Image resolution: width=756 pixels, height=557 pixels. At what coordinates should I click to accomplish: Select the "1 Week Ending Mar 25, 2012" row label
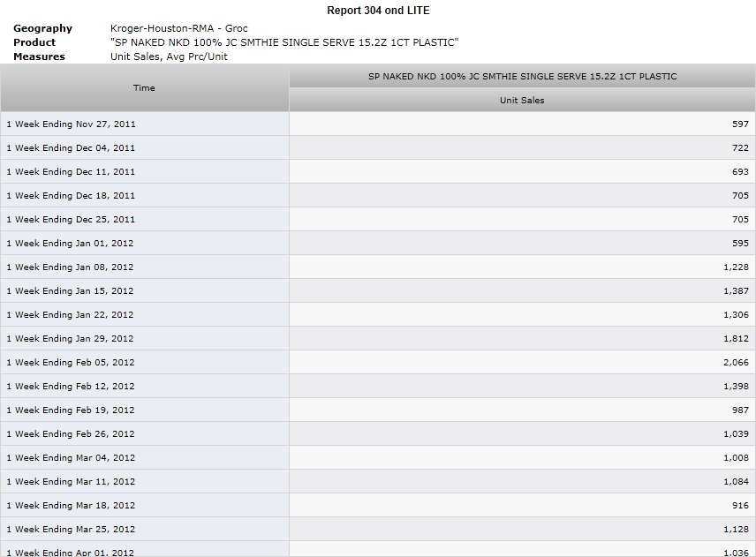pos(71,530)
